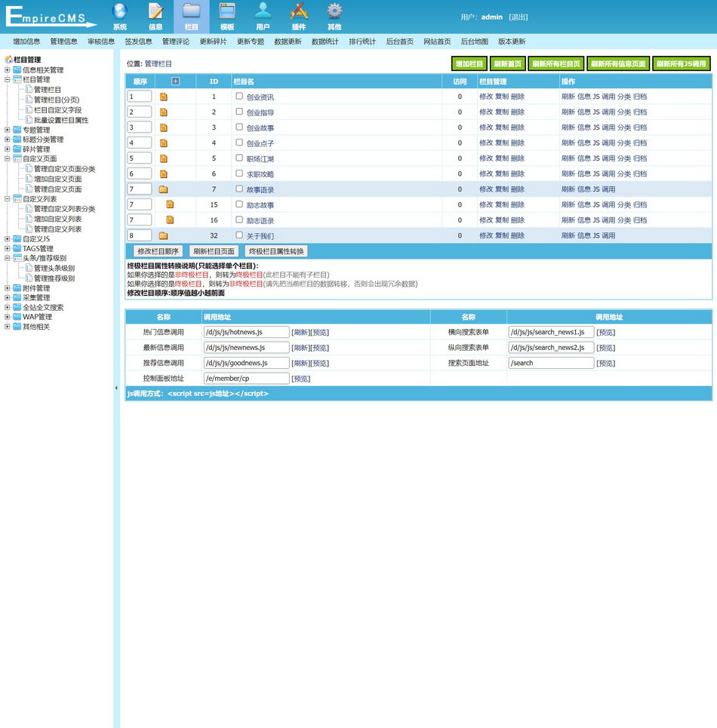This screenshot has height=728, width=717.
Task: Expand the 附件管理 tree node
Action: 8,288
